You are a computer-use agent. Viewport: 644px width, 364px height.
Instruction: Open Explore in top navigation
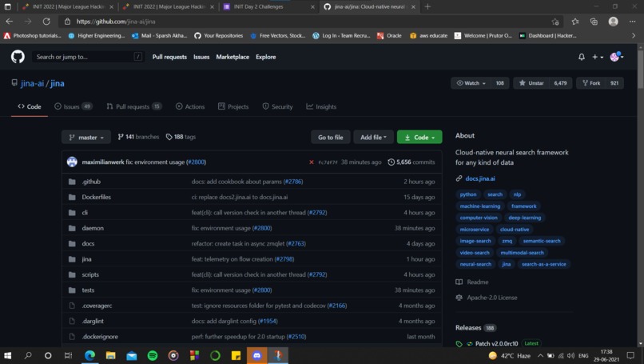266,57
